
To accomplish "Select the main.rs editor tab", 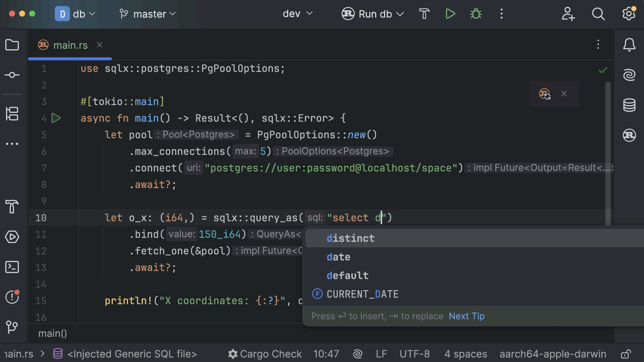I will coord(70,45).
